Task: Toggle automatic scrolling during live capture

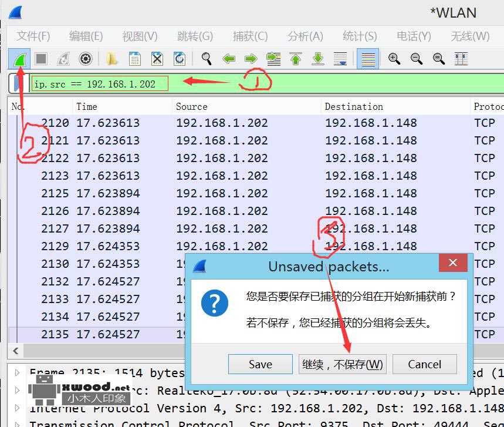Action: [341, 59]
